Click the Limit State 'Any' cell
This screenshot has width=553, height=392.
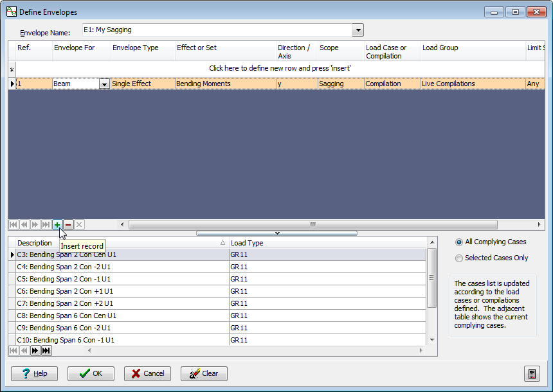pos(535,84)
